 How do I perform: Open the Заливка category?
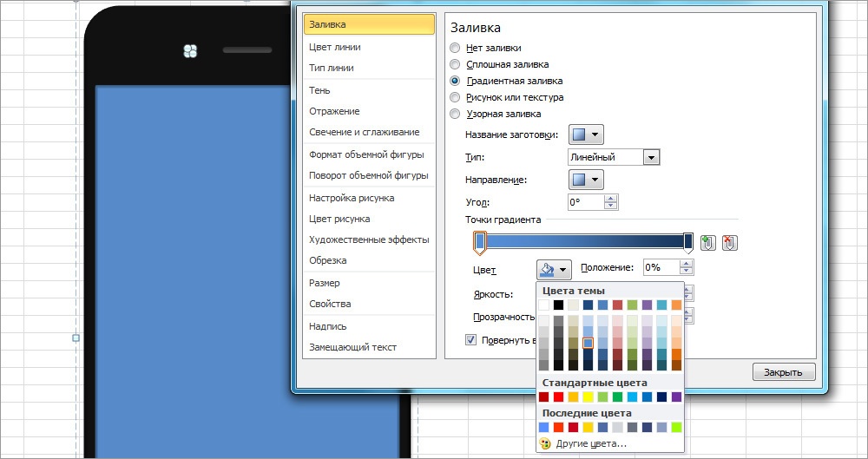point(369,24)
